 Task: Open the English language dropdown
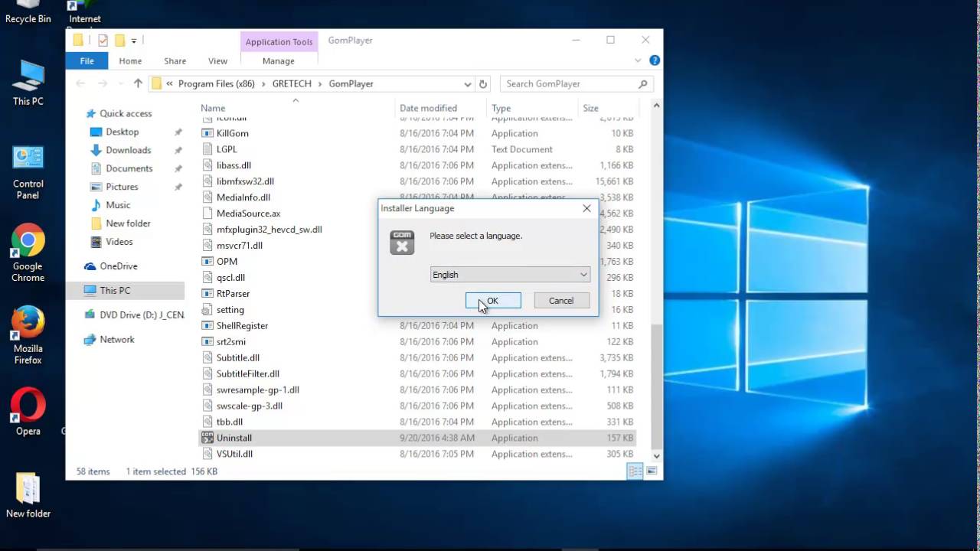(511, 275)
